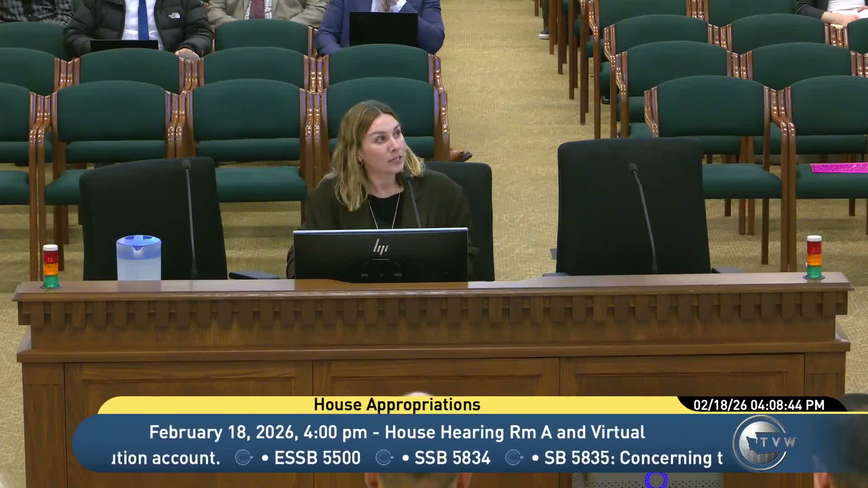Viewport: 868px width, 488px height.
Task: Open the ESSB 5500 ticker item
Action: [x=317, y=458]
